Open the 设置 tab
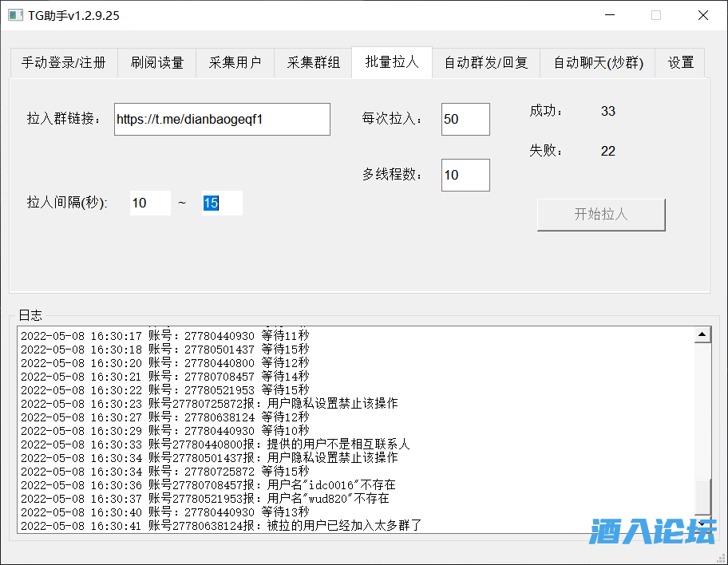 click(680, 63)
